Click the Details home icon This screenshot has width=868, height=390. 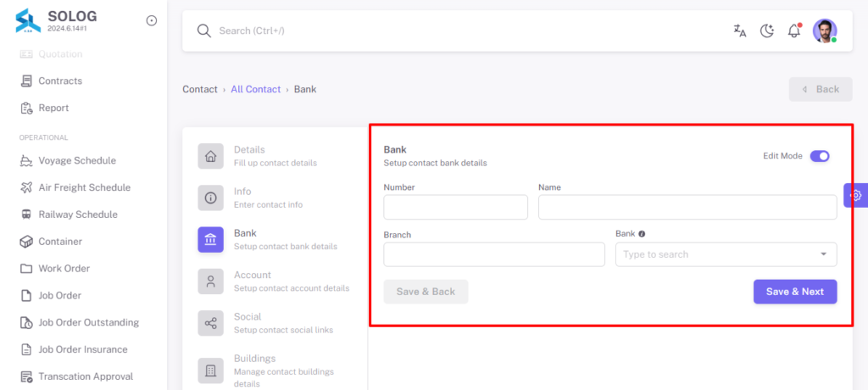pyautogui.click(x=211, y=156)
